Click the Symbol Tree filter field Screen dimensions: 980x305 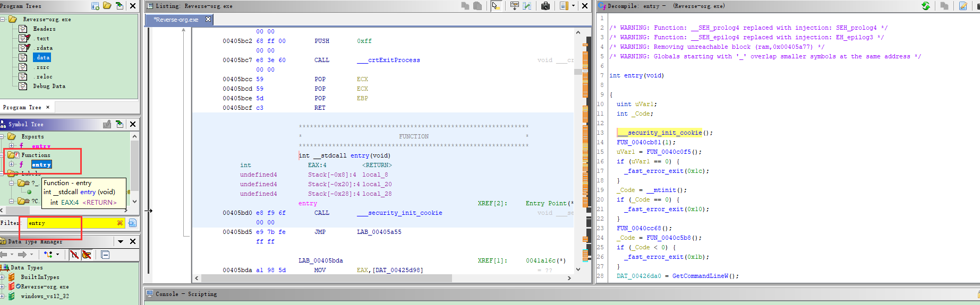(x=69, y=223)
